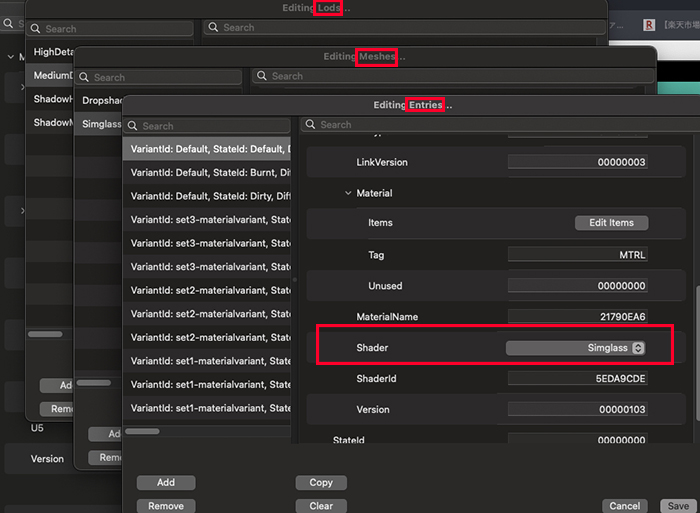Viewport: 700px width, 513px height.
Task: Click the magnifier icon in Entries properties search
Action: coord(311,125)
